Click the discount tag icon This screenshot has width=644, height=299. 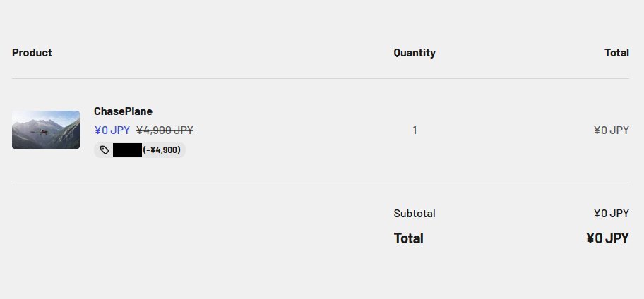pyautogui.click(x=105, y=149)
